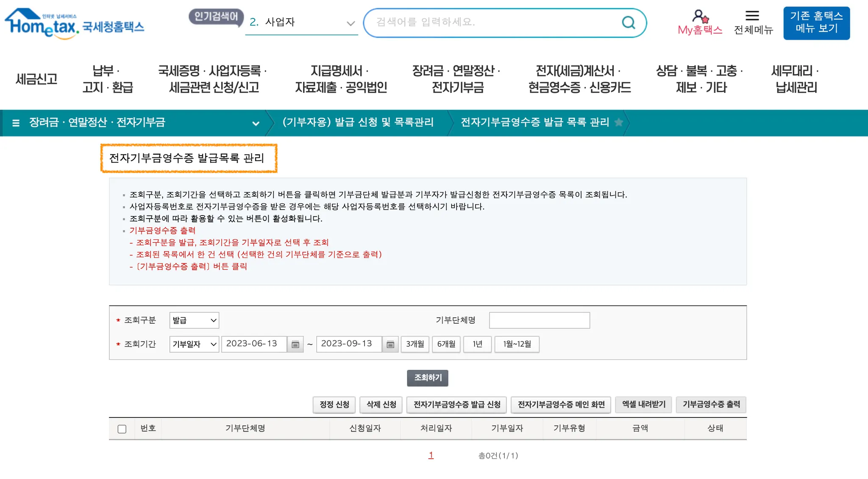Open end date calendar picker icon
Viewport: 868px width, 479px height.
[390, 345]
